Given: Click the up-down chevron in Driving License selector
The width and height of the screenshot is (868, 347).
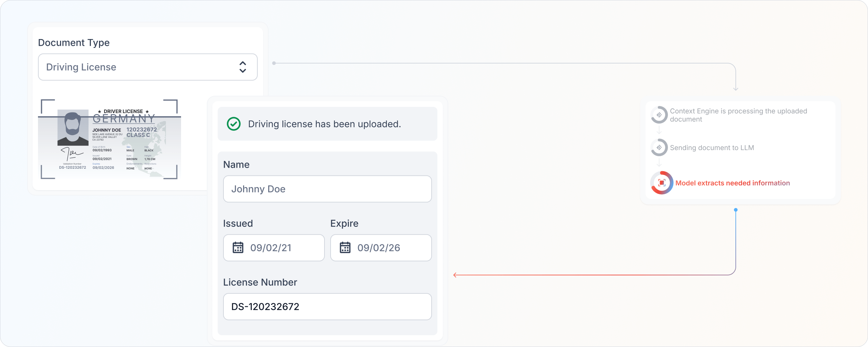Looking at the screenshot, I should tap(243, 67).
